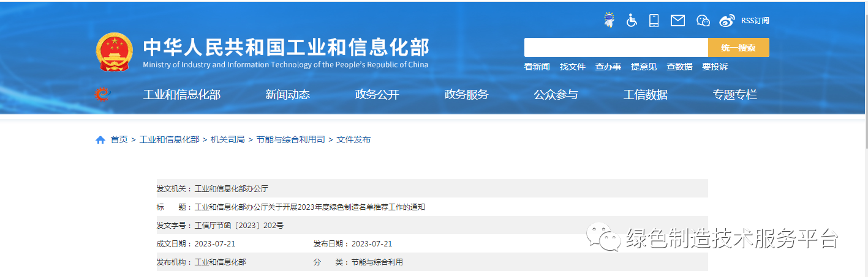The height and width of the screenshot is (277, 868).
Task: Click the 成文日期 value 2023-07-21
Action: pos(215,244)
